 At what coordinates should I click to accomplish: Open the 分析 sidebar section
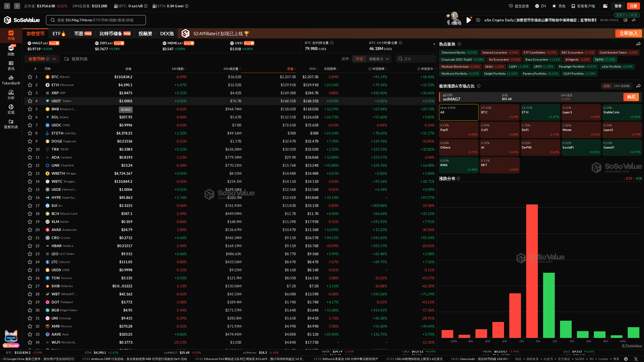[11, 95]
